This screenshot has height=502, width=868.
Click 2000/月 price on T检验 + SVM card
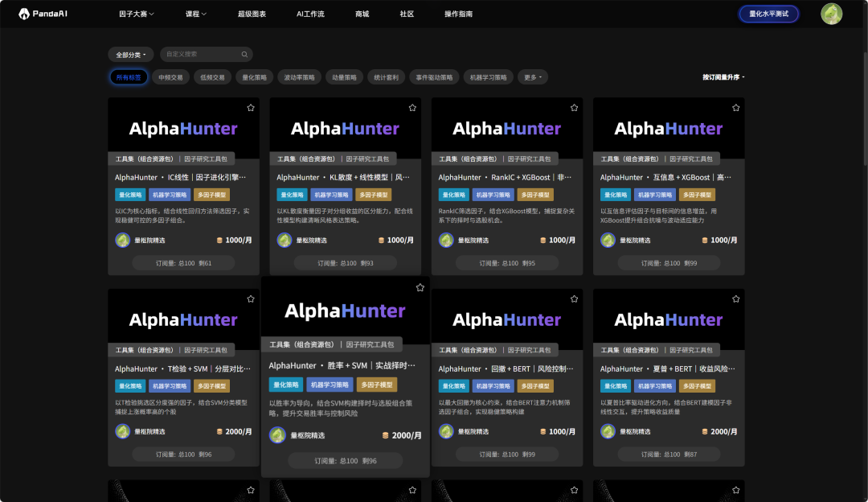pos(239,431)
